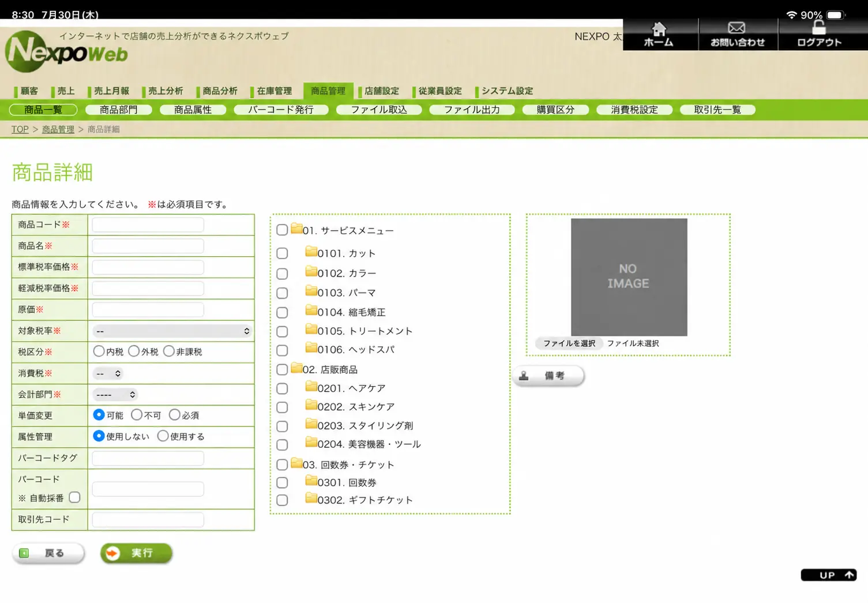Click the 標準税率価格 input field

coord(148,267)
